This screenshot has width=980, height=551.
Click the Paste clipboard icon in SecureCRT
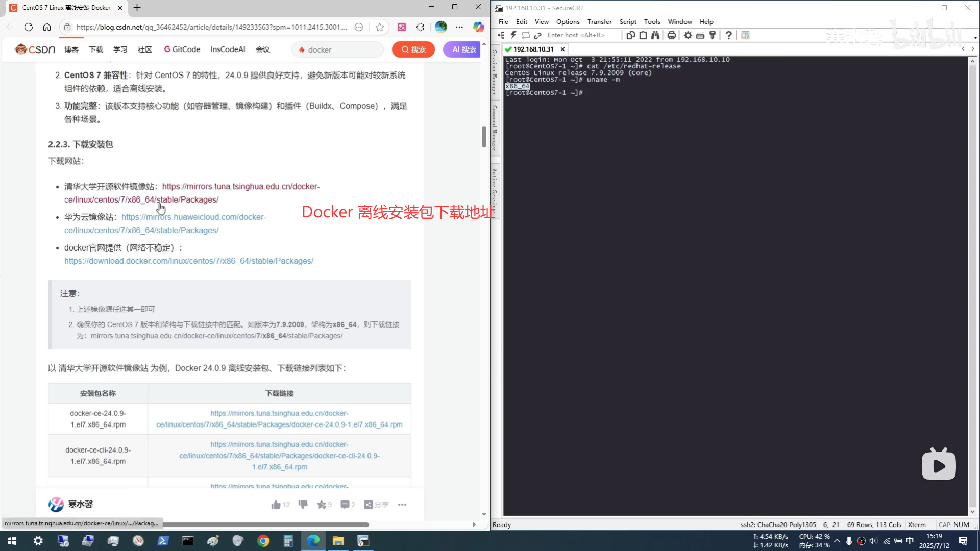[x=643, y=35]
